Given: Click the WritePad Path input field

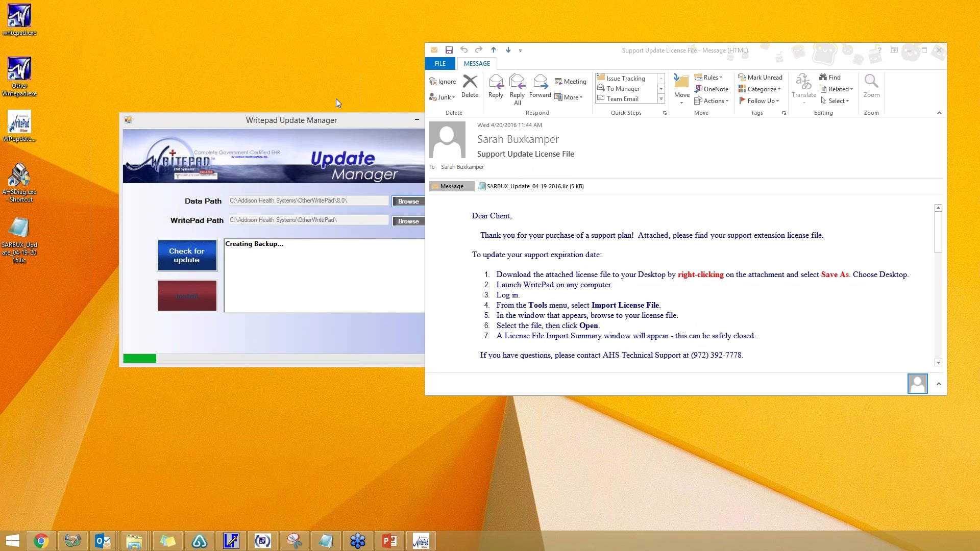Looking at the screenshot, I should click(x=308, y=220).
